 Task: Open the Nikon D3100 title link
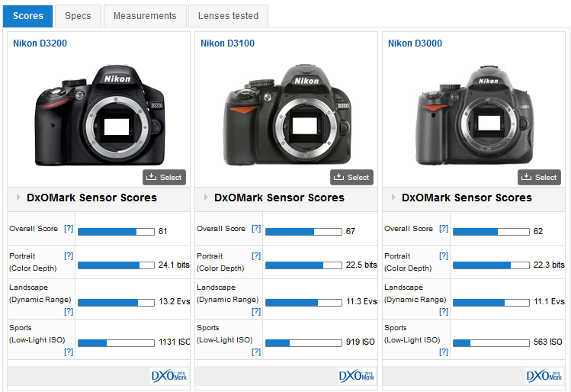[x=227, y=43]
